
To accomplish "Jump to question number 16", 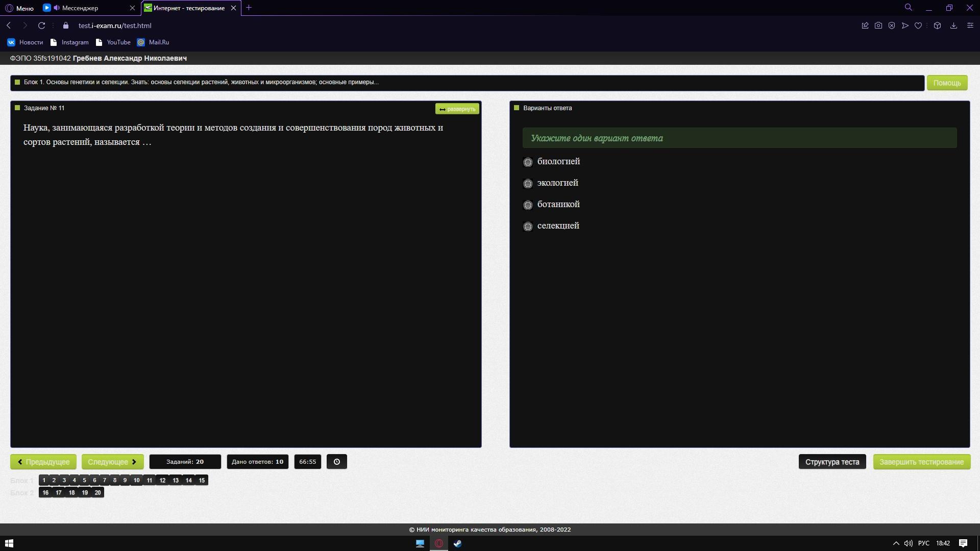I will click(45, 492).
